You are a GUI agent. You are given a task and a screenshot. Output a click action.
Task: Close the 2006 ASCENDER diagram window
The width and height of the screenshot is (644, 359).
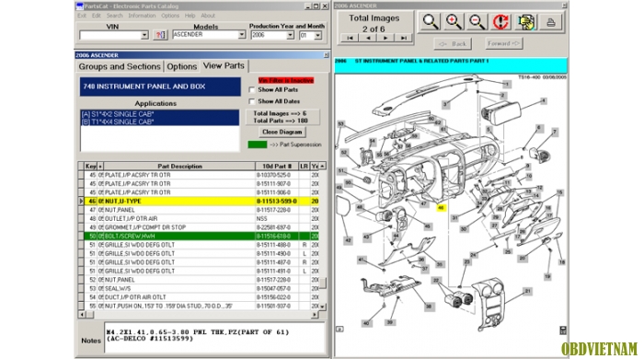[564, 6]
